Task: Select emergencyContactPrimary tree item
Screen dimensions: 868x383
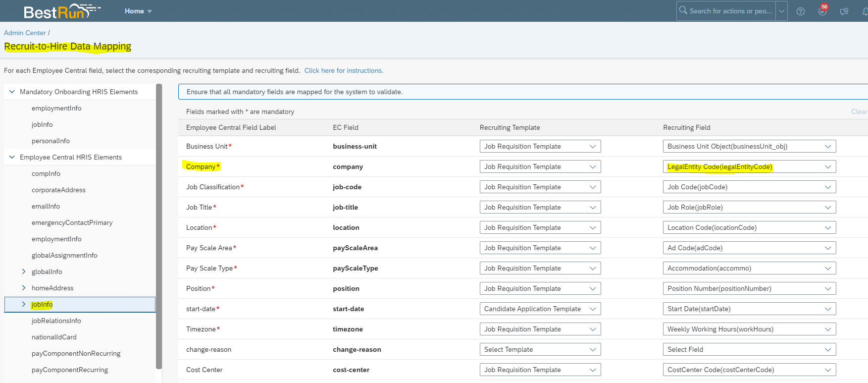Action: click(72, 222)
